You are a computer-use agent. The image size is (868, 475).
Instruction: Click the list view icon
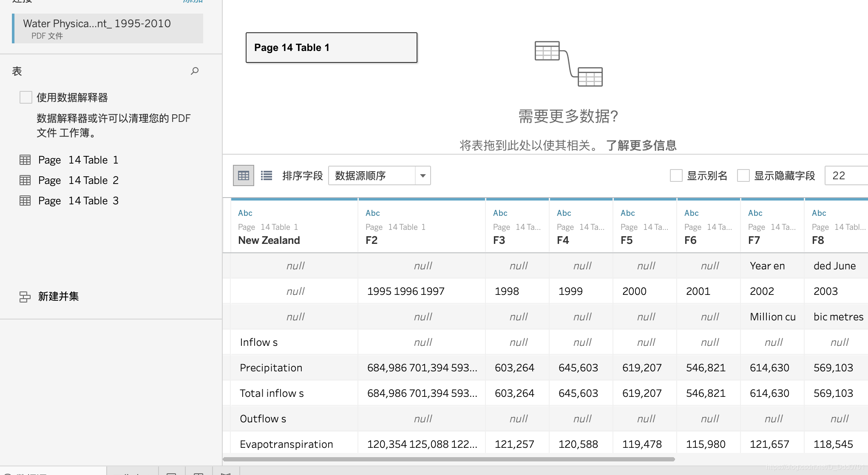pyautogui.click(x=266, y=175)
